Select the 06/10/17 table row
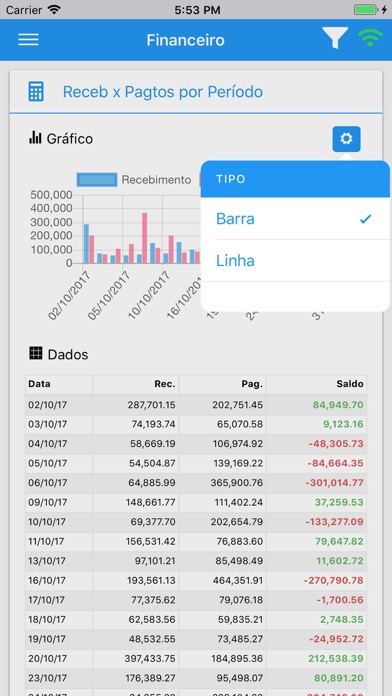392x696 pixels. pyautogui.click(x=196, y=482)
